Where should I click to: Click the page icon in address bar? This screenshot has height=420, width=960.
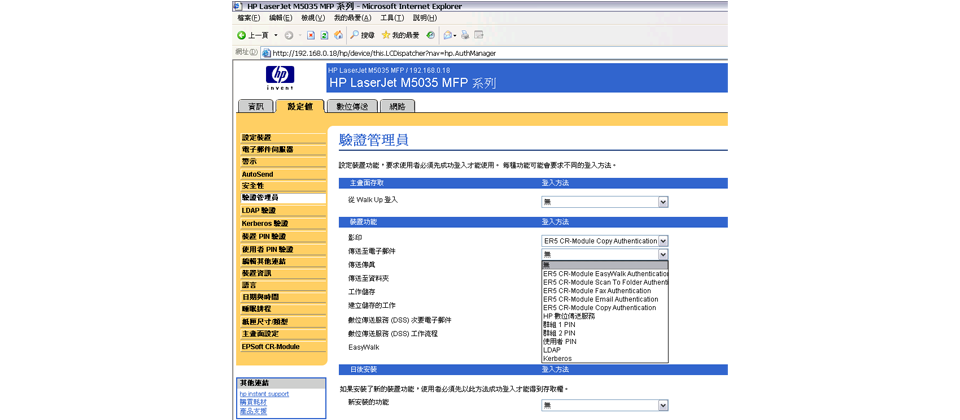(266, 53)
